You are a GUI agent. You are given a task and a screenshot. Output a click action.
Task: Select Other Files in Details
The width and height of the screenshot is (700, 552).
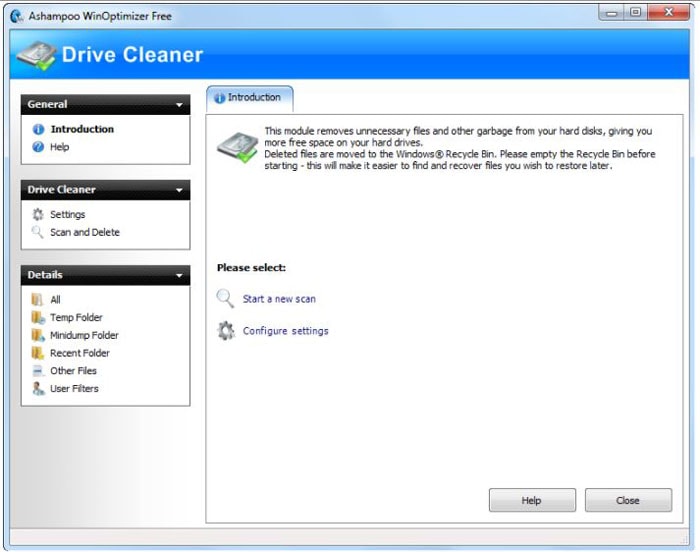coord(73,371)
